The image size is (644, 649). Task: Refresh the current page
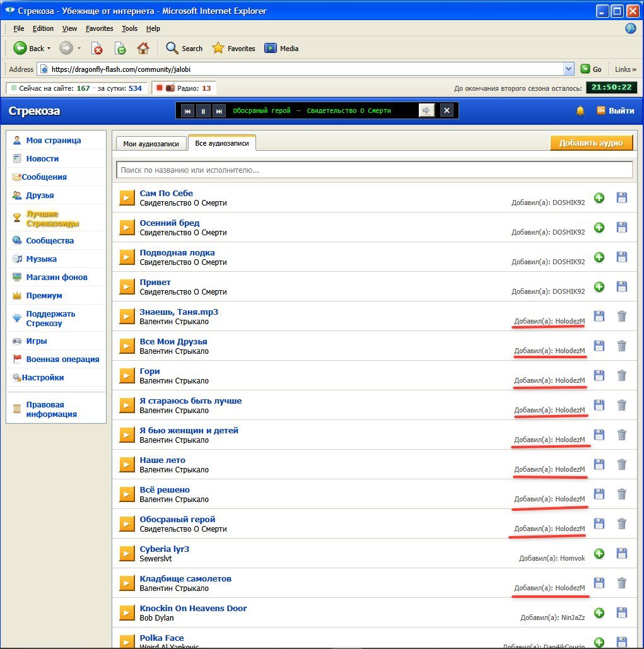(120, 49)
